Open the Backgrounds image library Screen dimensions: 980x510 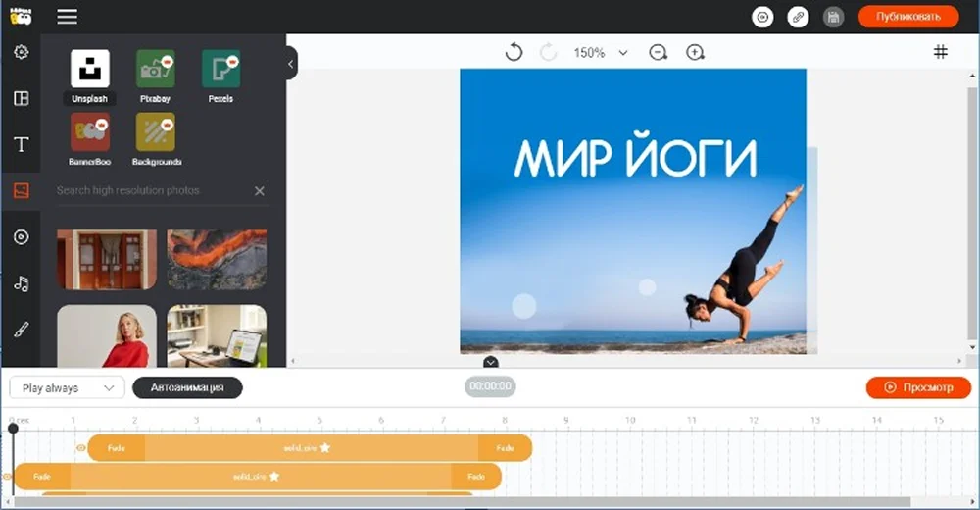click(156, 139)
